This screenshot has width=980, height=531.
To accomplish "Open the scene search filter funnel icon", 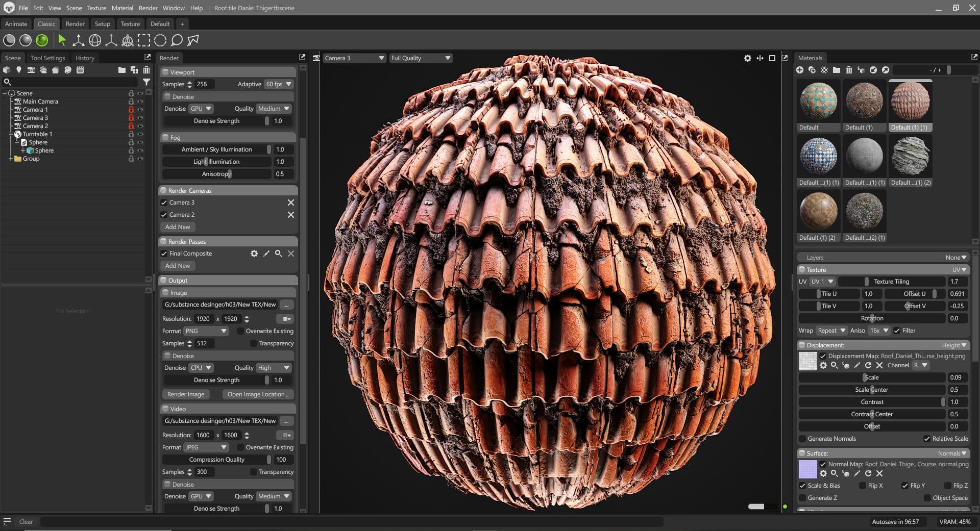I will pos(147,82).
